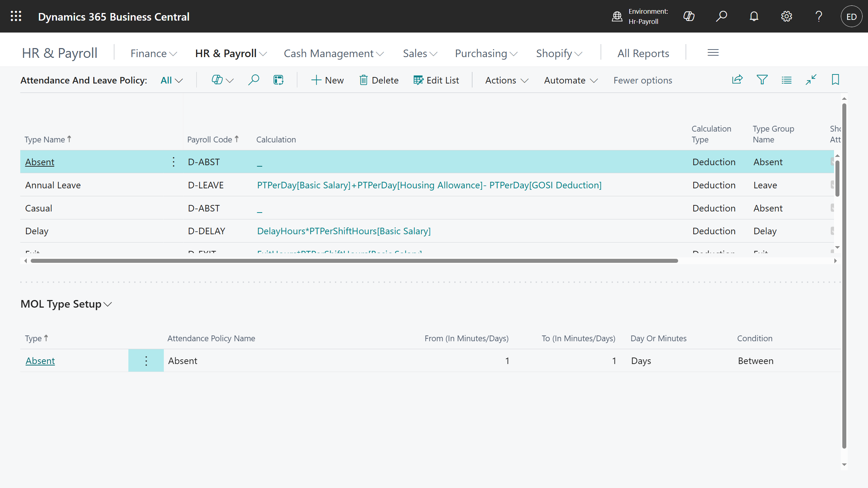Click the search magnifier in the list toolbar
This screenshot has height=488, width=868.
(254, 80)
